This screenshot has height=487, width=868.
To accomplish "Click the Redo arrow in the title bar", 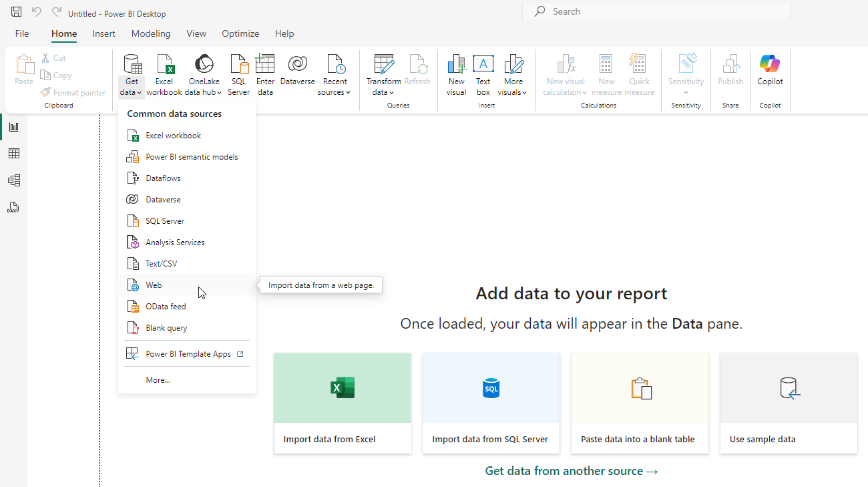I will [x=57, y=12].
